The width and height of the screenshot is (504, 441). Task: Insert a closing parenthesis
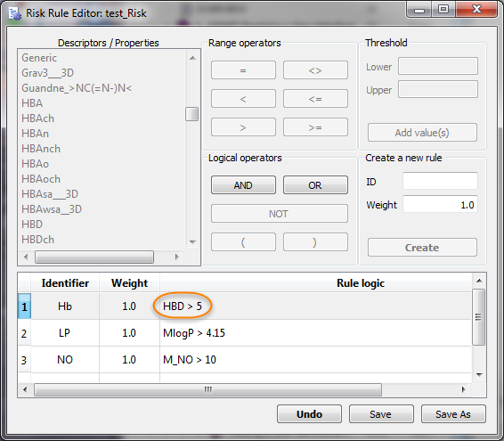(x=315, y=242)
